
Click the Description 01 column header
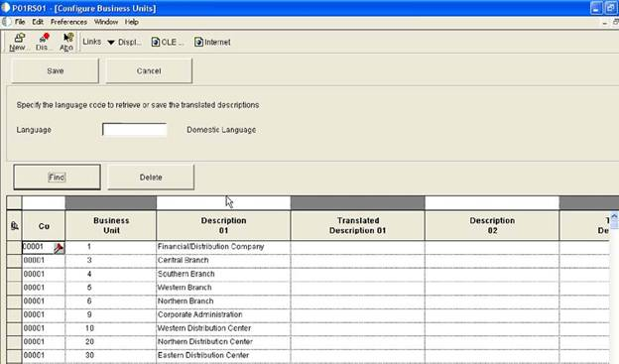[x=223, y=225]
